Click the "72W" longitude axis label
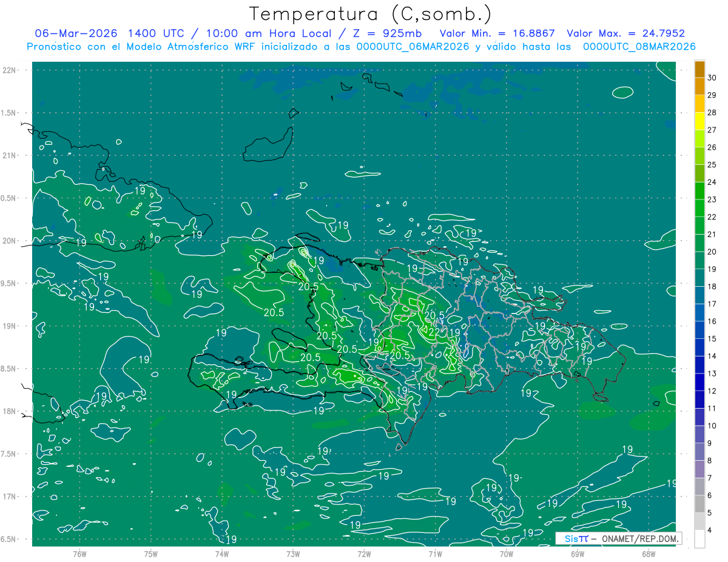 [x=364, y=554]
